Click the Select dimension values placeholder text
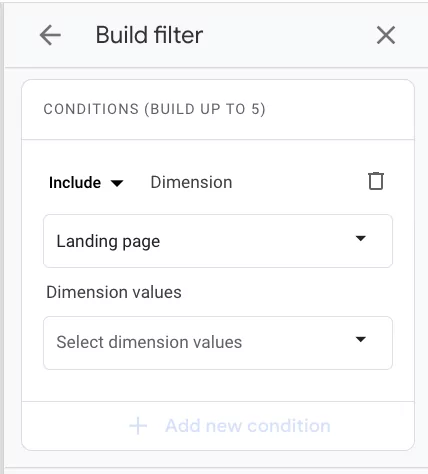 [x=149, y=342]
